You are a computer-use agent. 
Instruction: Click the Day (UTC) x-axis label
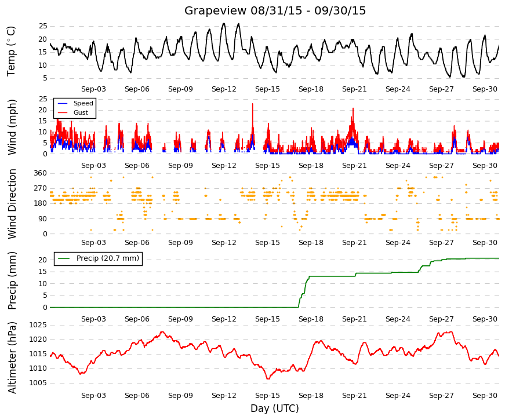click(x=275, y=408)
